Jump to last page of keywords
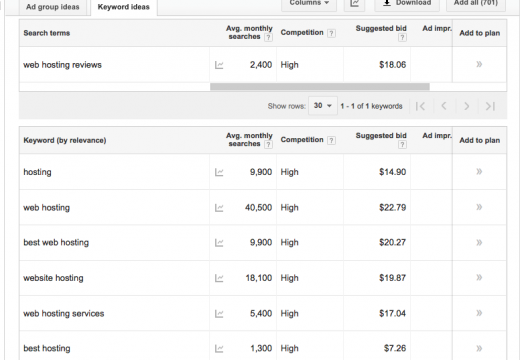 tap(490, 106)
